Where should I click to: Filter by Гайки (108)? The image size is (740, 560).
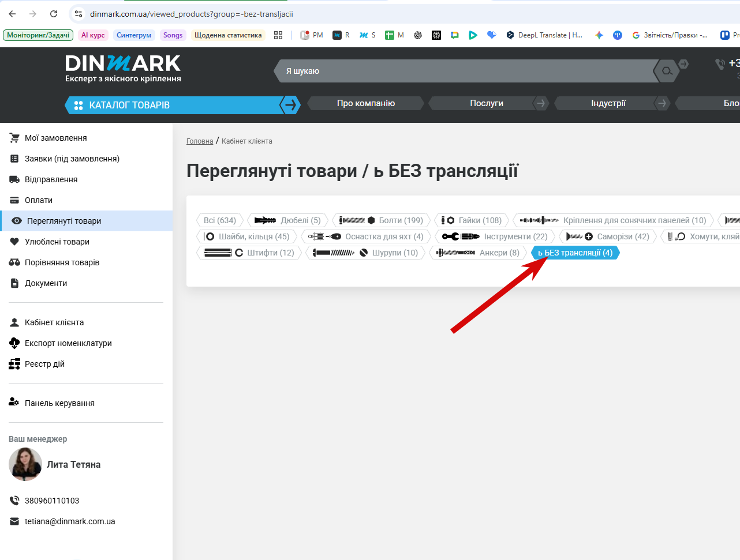click(472, 220)
